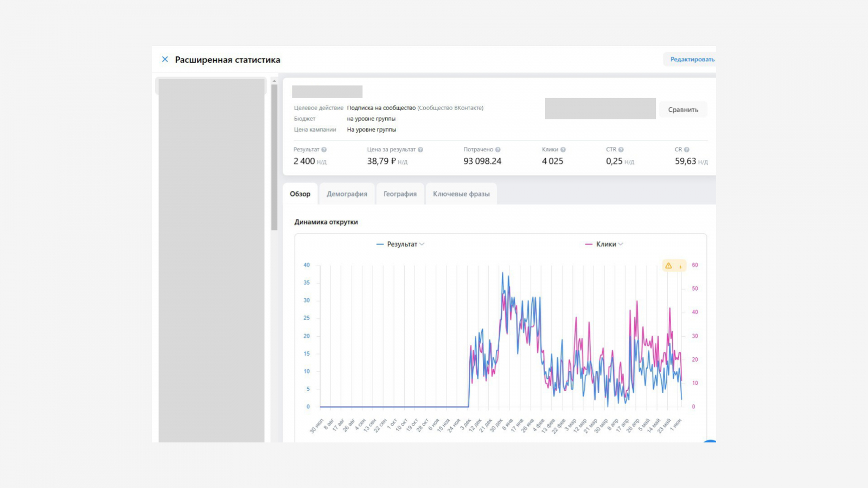Select the Обзор tab
The width and height of the screenshot is (868, 488).
(x=300, y=194)
